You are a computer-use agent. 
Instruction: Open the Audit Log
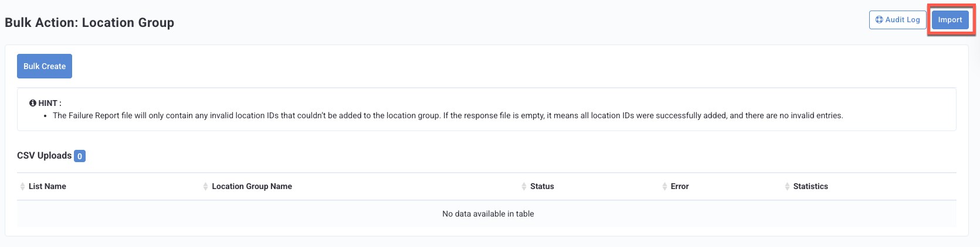pyautogui.click(x=897, y=20)
